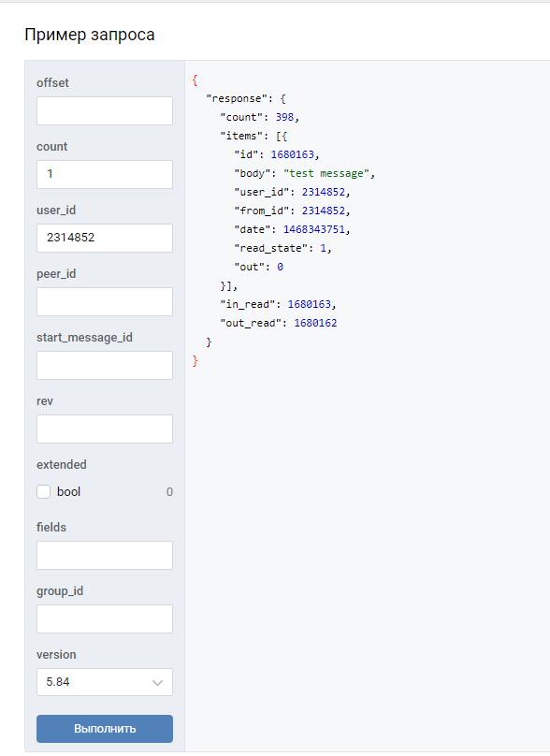This screenshot has height=756, width=550.
Task: Focus the group_id input field
Action: pos(105,618)
